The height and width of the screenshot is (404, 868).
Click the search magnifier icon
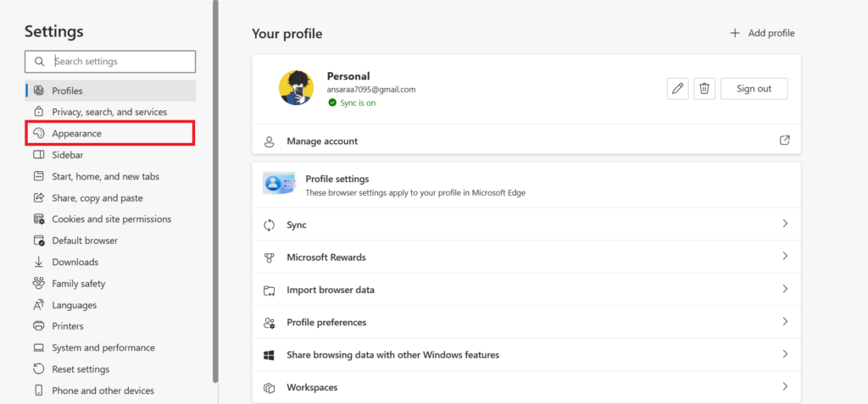pyautogui.click(x=39, y=62)
